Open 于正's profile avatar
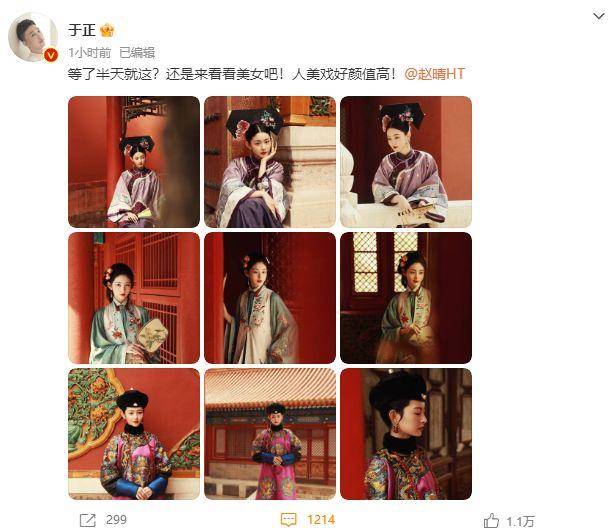 point(33,37)
